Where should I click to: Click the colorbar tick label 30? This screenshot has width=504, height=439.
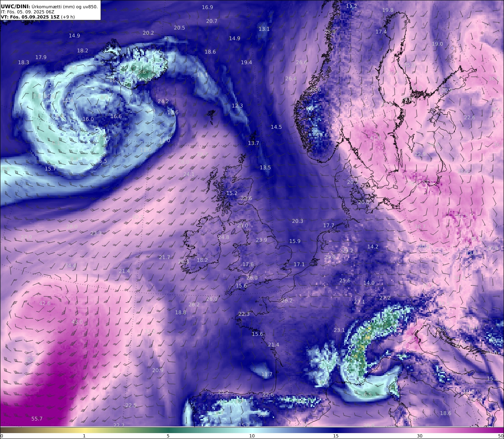420,436
